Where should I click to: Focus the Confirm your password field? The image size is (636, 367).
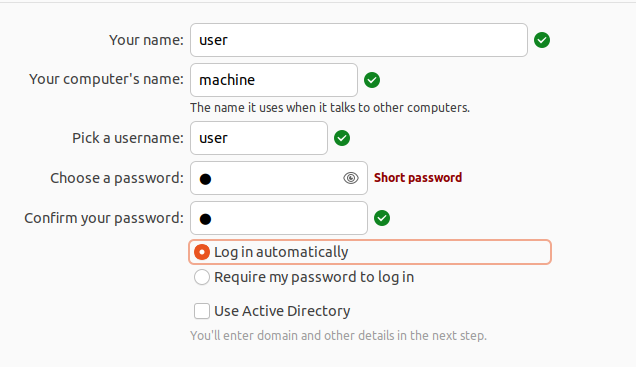click(x=279, y=218)
